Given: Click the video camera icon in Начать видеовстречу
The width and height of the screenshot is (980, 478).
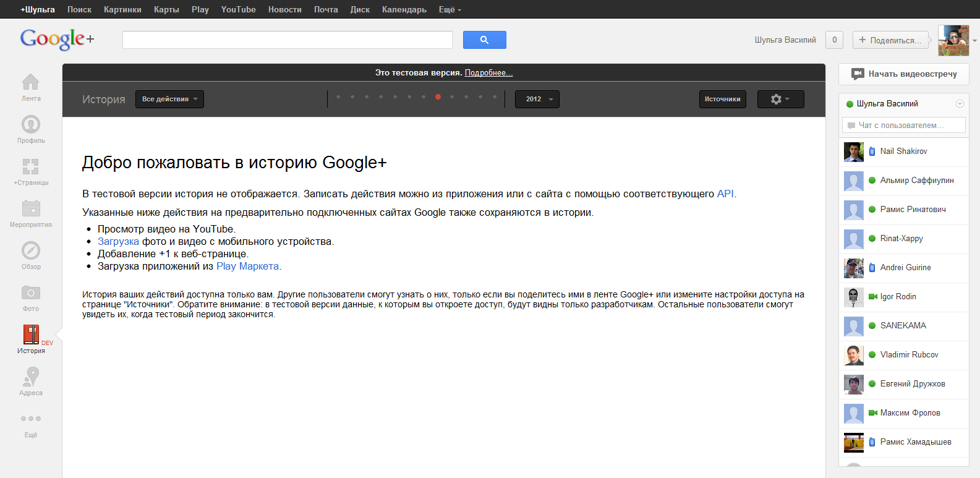Looking at the screenshot, I should 858,74.
